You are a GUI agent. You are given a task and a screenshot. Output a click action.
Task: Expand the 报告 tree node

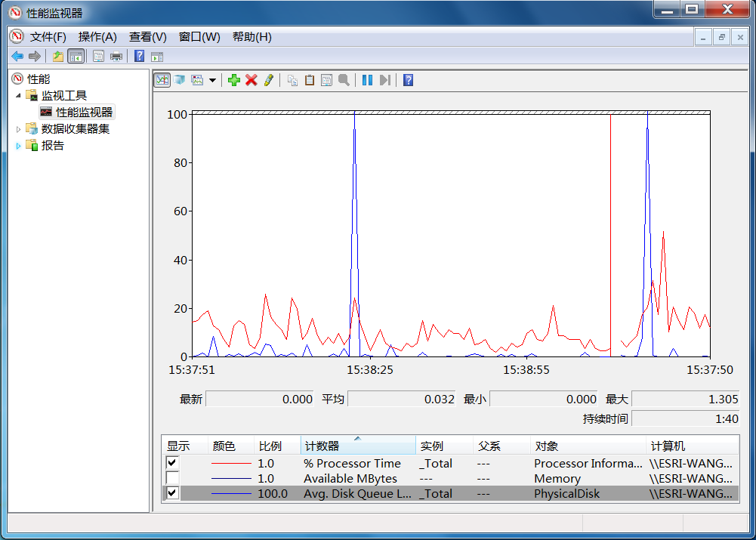(19, 146)
